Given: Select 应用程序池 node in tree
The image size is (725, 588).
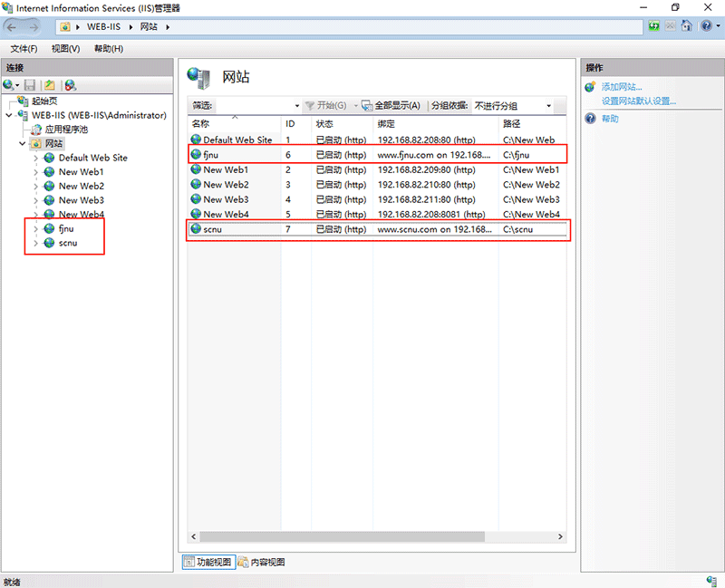Looking at the screenshot, I should click(x=65, y=130).
